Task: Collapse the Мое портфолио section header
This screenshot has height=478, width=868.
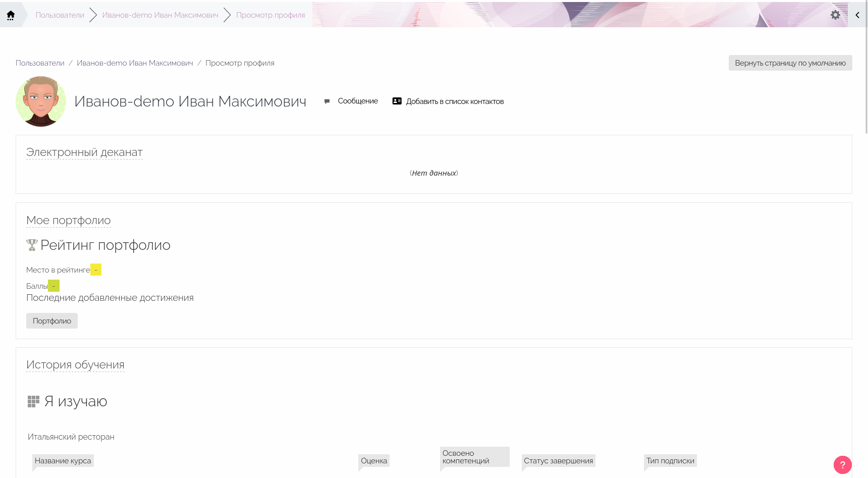Action: [x=68, y=221]
